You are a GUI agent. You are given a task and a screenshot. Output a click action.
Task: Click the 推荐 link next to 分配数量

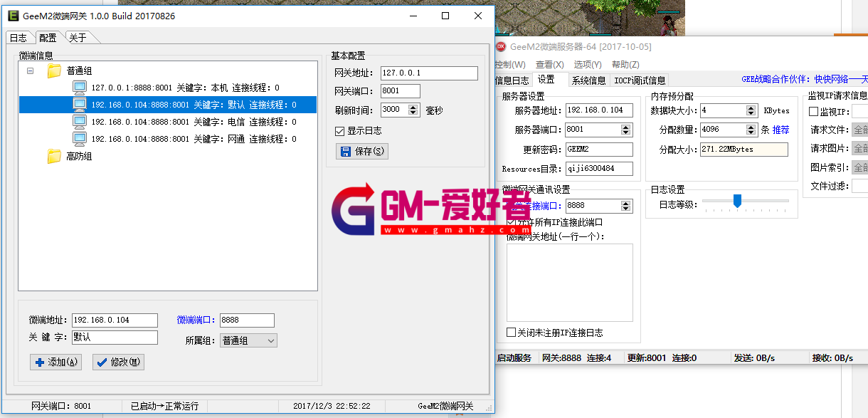click(781, 130)
